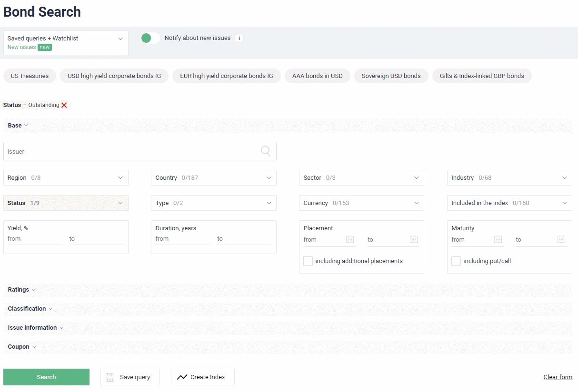Open the Placement from calendar icon
Viewport: 578px width, 392px height.
pyautogui.click(x=350, y=239)
